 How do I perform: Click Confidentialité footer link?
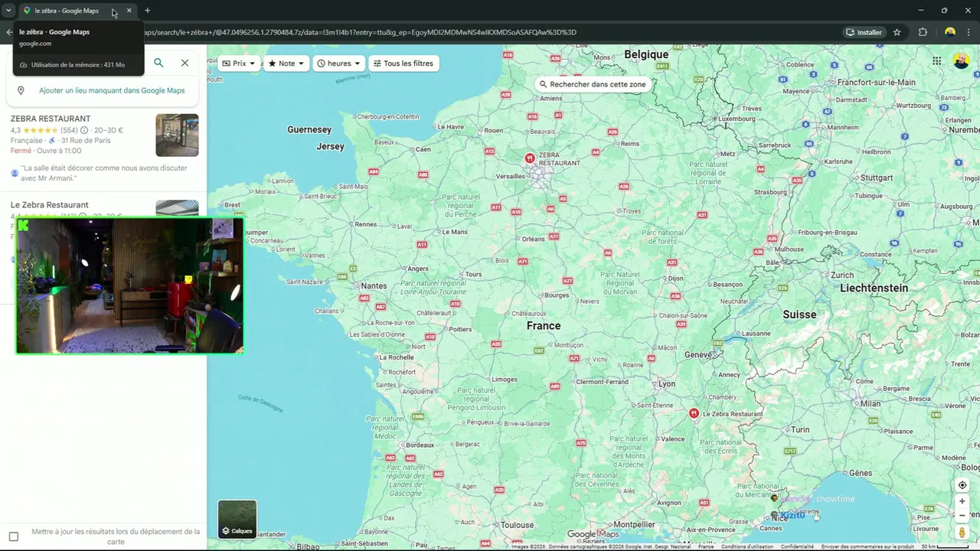[797, 546]
